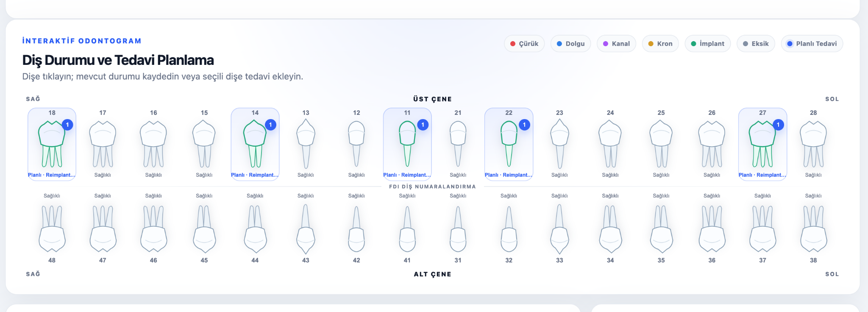Pick the İmplant legend chip

(708, 44)
